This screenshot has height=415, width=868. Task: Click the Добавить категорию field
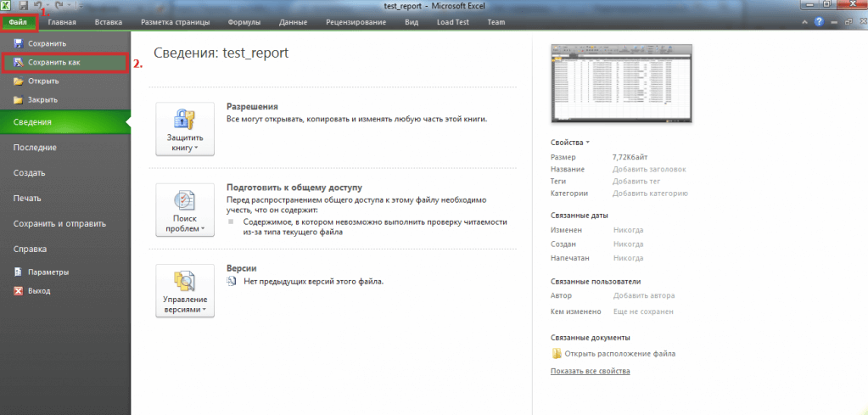pos(650,193)
